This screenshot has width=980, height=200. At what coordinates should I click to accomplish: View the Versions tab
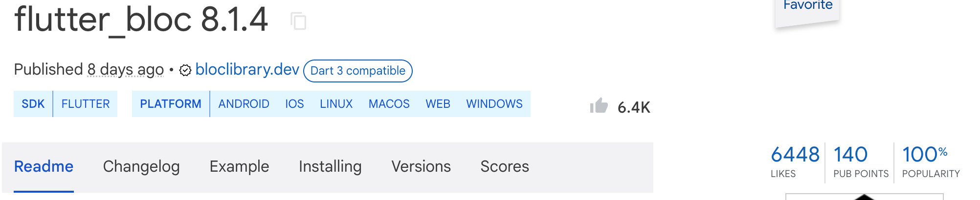[421, 167]
